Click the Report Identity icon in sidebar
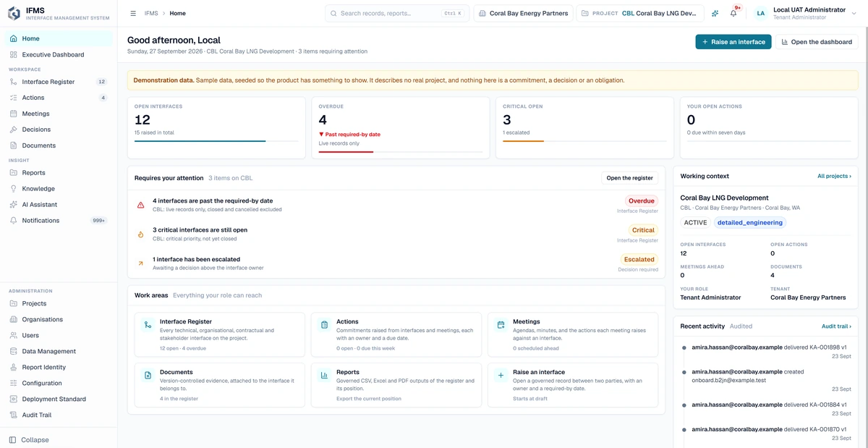The height and width of the screenshot is (448, 868). coord(14,367)
